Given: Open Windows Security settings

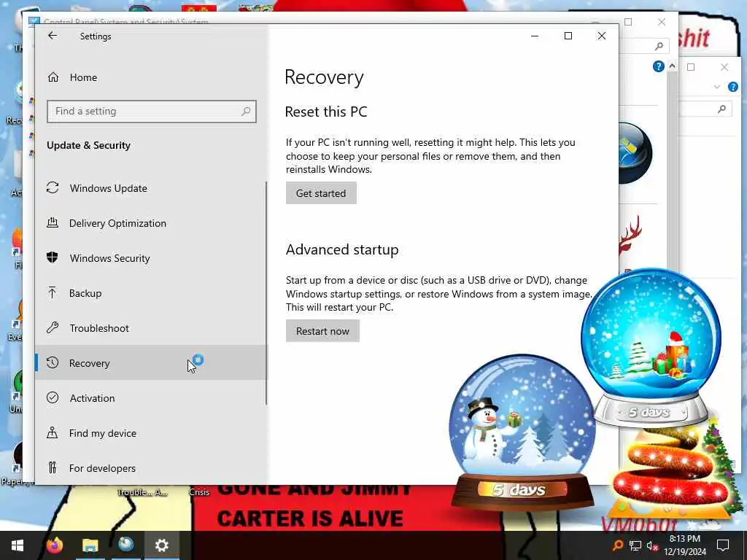Looking at the screenshot, I should pos(150,258).
